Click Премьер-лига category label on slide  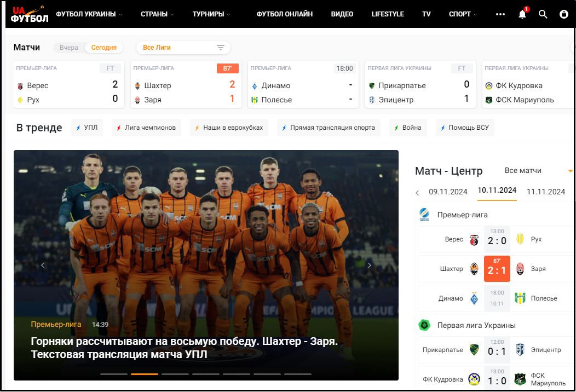pos(56,325)
